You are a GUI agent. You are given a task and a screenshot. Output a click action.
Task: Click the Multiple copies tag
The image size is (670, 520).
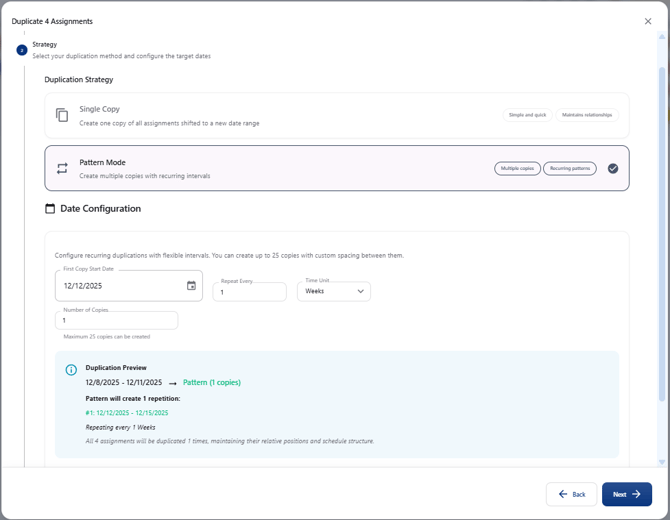point(517,168)
